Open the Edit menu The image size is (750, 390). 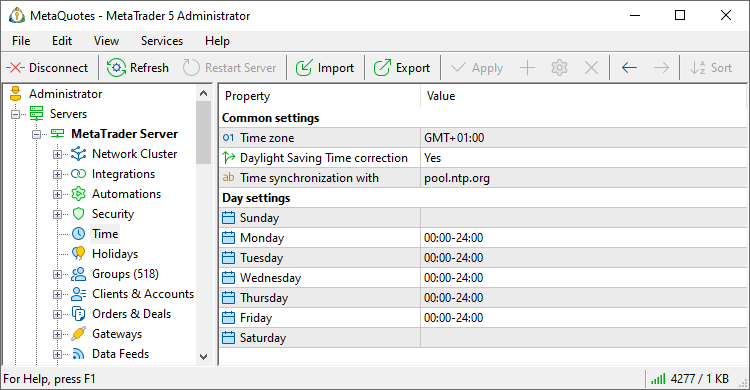click(x=62, y=41)
